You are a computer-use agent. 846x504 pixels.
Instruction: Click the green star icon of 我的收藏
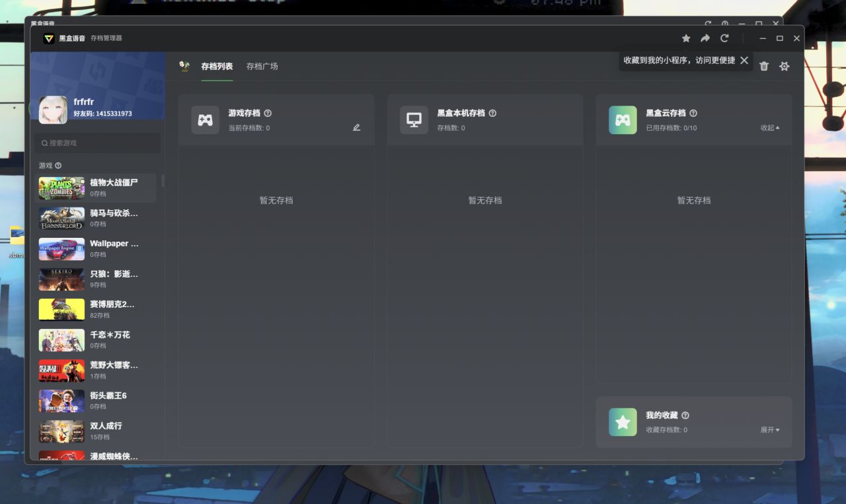pos(623,422)
